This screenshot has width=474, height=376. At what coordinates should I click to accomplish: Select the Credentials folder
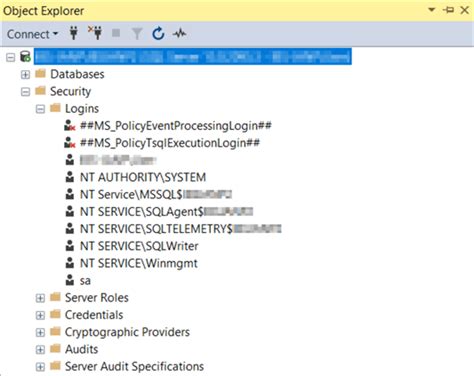click(x=94, y=315)
